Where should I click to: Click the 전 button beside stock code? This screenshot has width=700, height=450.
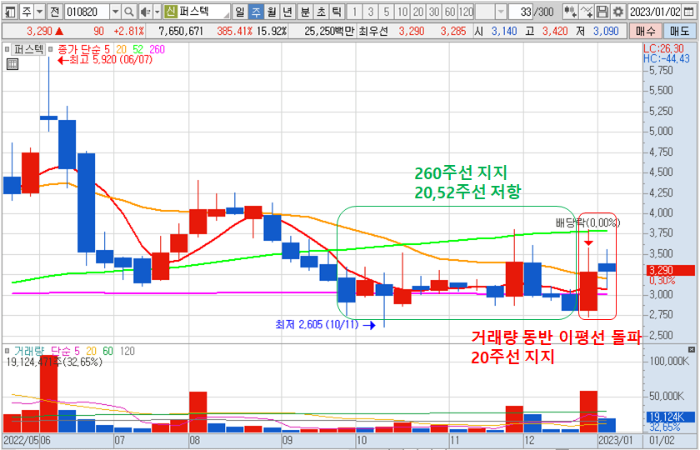[54, 11]
